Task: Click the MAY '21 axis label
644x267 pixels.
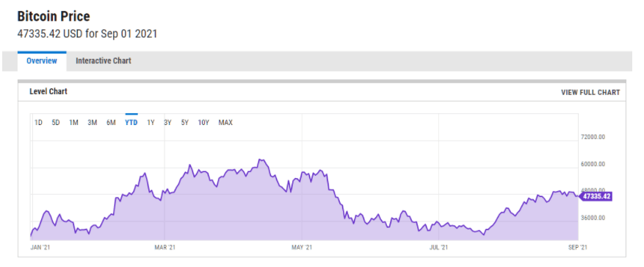Action: pyautogui.click(x=302, y=247)
